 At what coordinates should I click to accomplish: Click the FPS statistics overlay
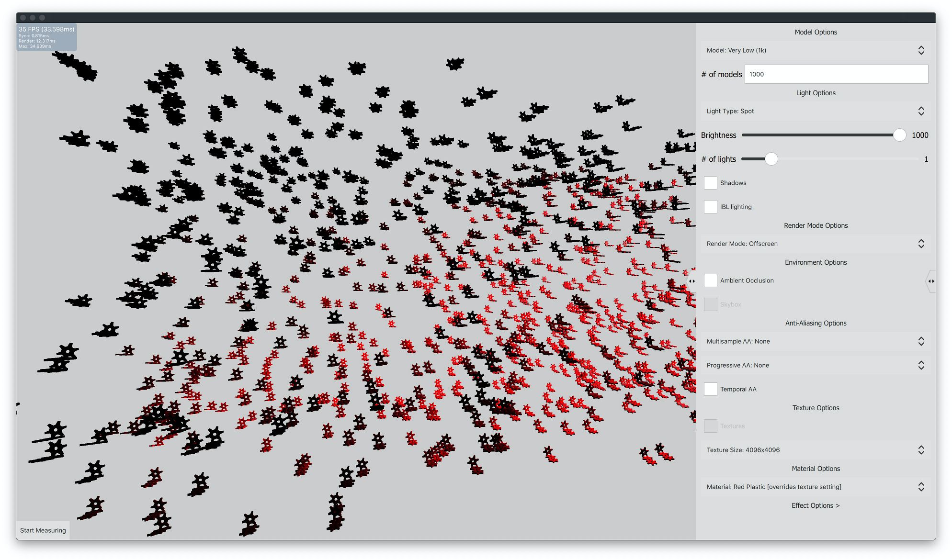[46, 37]
